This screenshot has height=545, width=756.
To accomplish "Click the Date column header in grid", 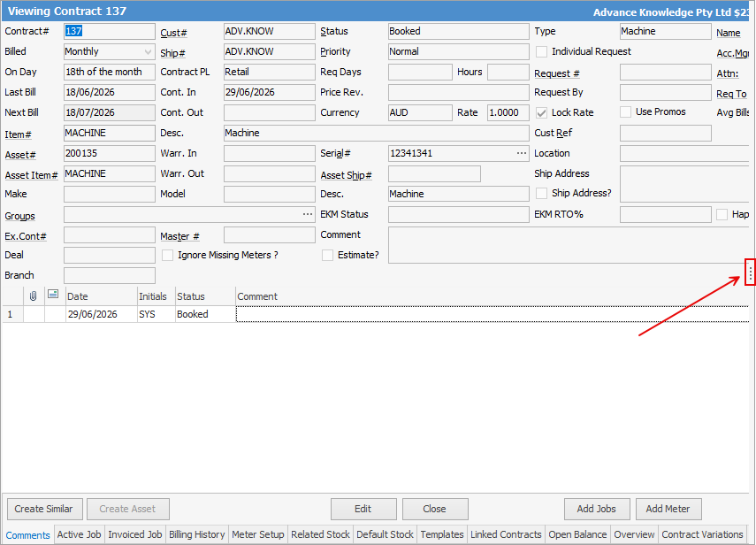I will pyautogui.click(x=102, y=296).
